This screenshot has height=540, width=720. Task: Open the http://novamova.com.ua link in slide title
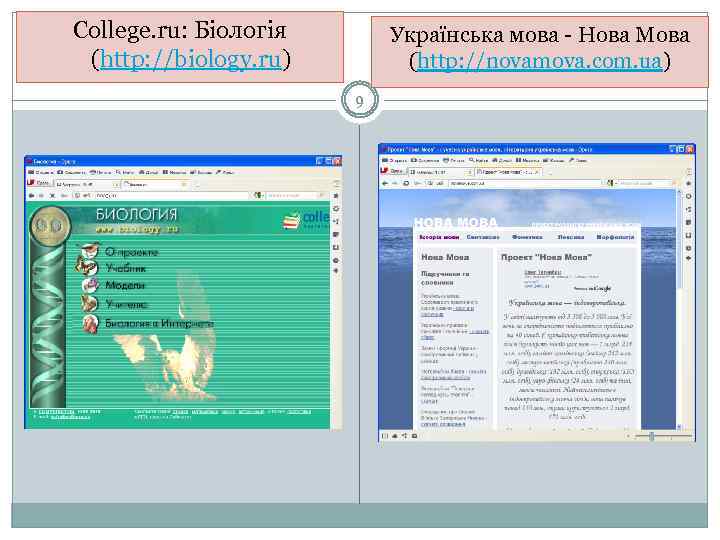540,62
